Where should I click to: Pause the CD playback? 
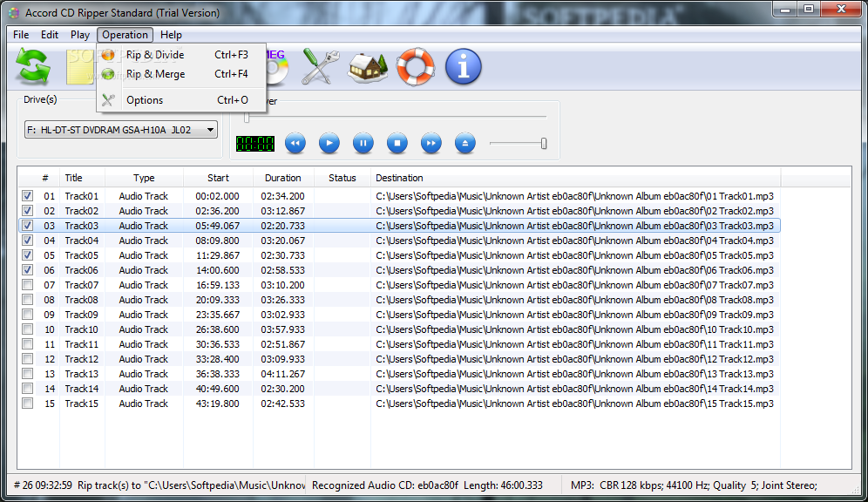[363, 143]
